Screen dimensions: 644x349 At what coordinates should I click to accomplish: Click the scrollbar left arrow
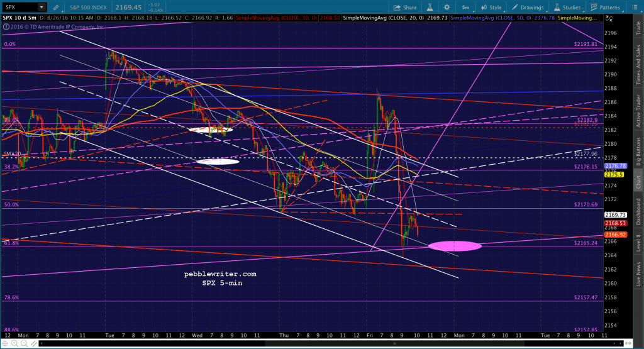tap(41, 343)
